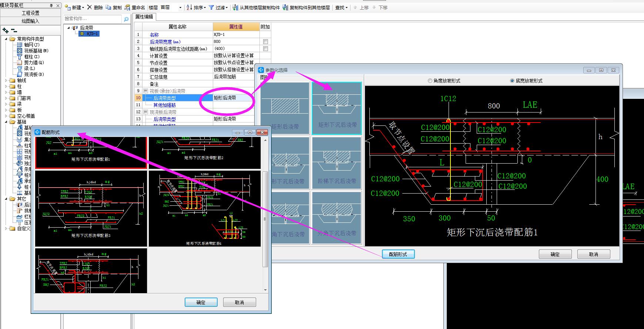Screen dimensions: 644x329
Task: Select 底宽放坡形式 radio button
Action: [512, 81]
